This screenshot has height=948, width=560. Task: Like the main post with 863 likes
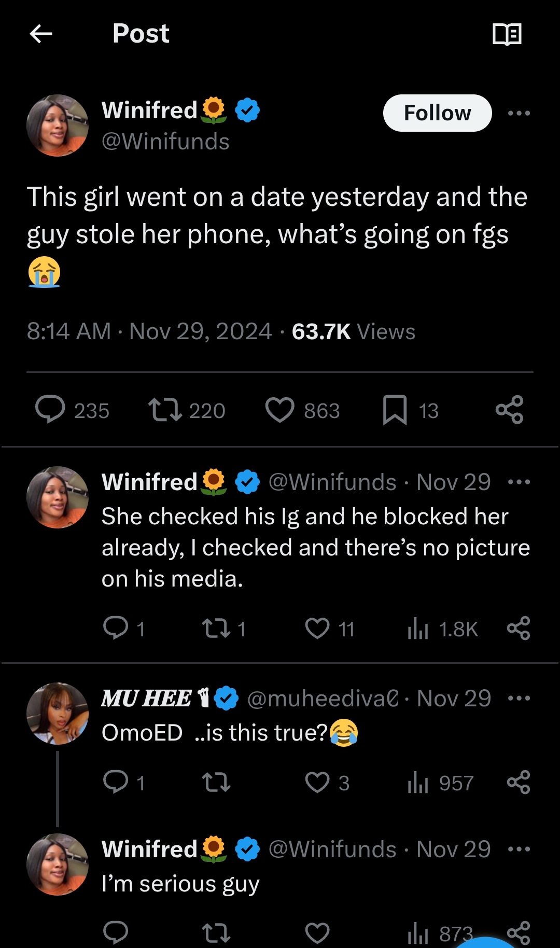click(280, 410)
